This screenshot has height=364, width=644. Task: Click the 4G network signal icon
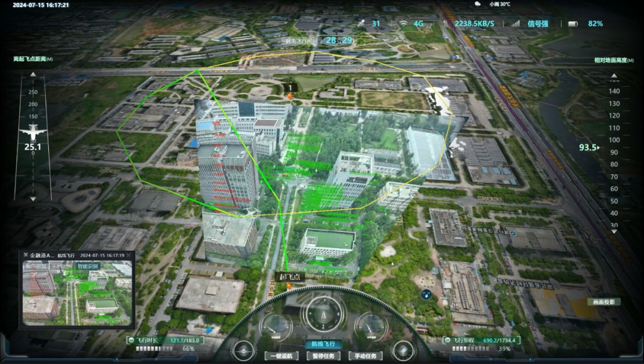(x=403, y=24)
